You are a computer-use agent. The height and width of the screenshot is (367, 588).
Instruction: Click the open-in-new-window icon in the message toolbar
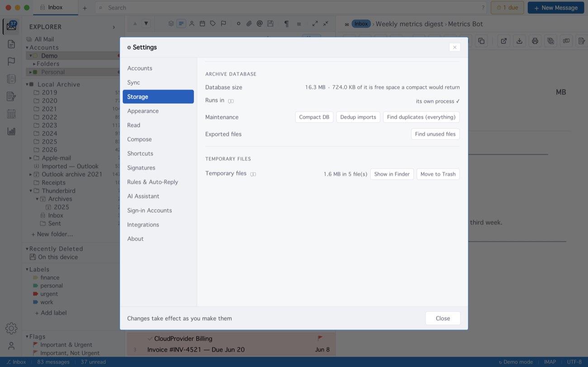coord(503,41)
